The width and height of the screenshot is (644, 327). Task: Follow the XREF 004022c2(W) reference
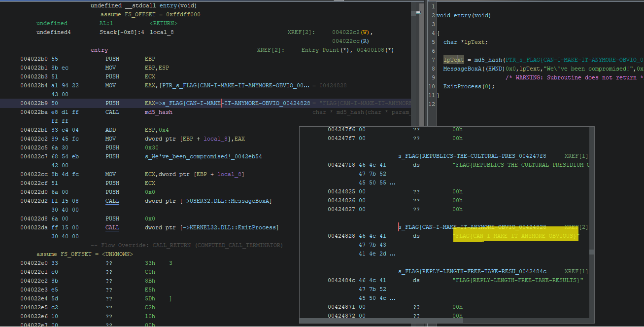(x=352, y=32)
